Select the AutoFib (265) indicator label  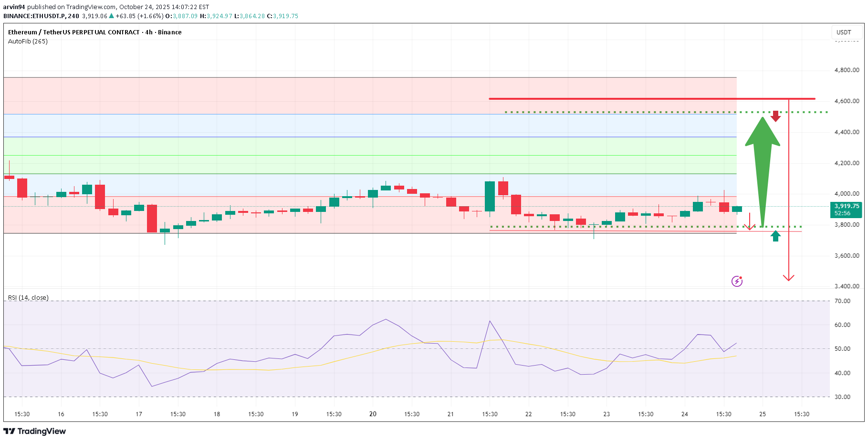point(28,42)
